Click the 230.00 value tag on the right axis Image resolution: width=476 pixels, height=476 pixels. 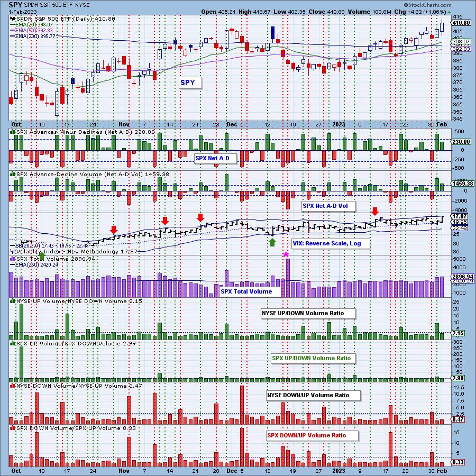coord(461,142)
